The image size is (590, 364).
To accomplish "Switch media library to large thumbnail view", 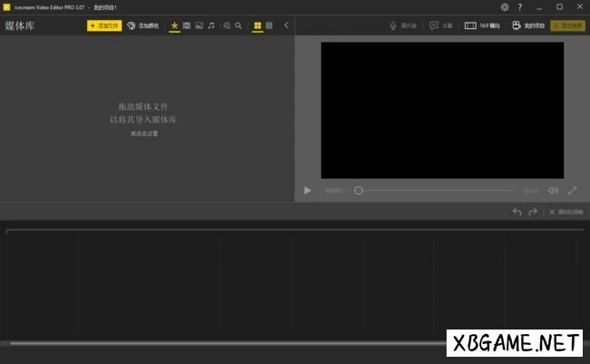I will pyautogui.click(x=258, y=25).
